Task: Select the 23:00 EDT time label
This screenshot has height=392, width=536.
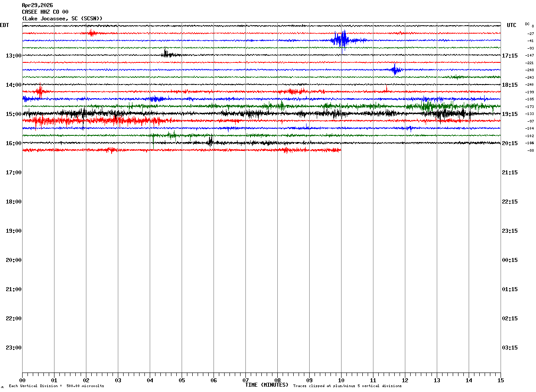Action: (14, 348)
